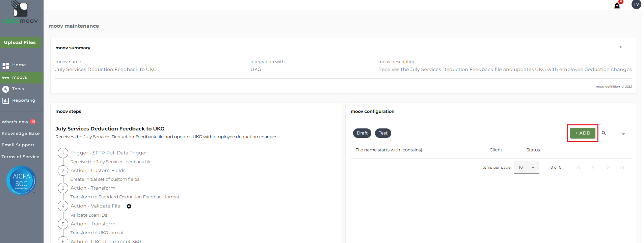Sort by File name starts with column
The height and width of the screenshot is (243, 644).
point(388,150)
